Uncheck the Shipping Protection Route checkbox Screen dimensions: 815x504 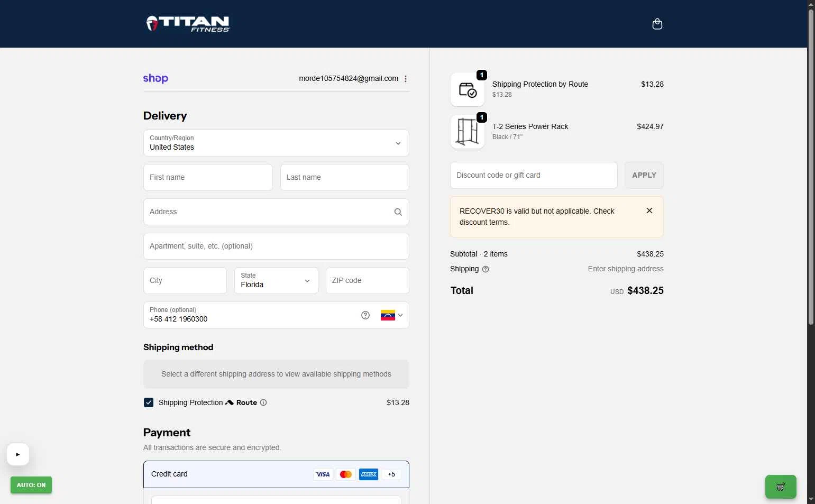149,402
